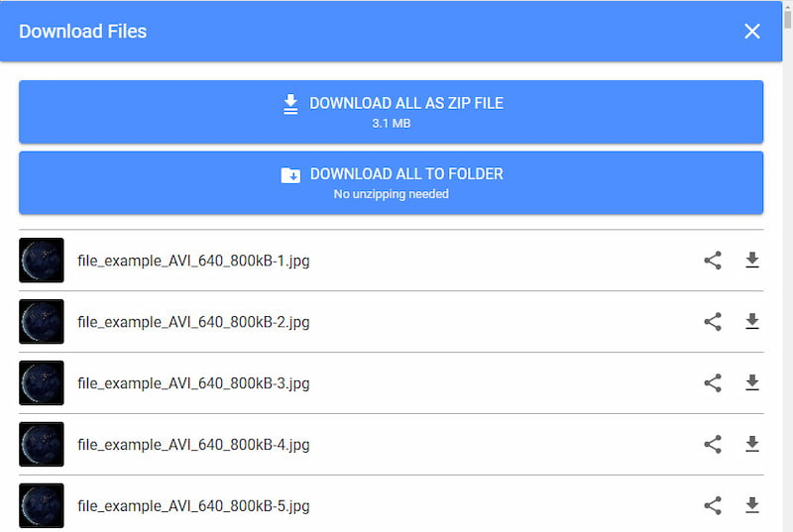Click Download All as ZIP File button
This screenshot has width=793, height=532.
point(391,112)
